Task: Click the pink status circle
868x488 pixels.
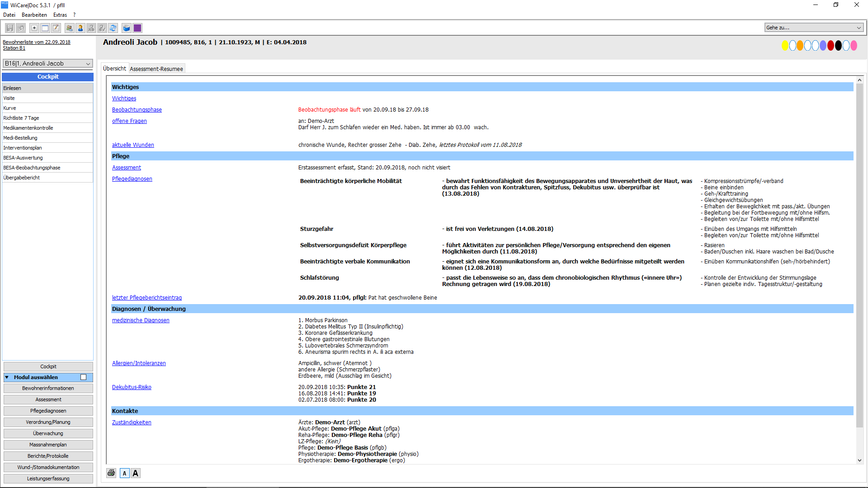Action: click(854, 46)
